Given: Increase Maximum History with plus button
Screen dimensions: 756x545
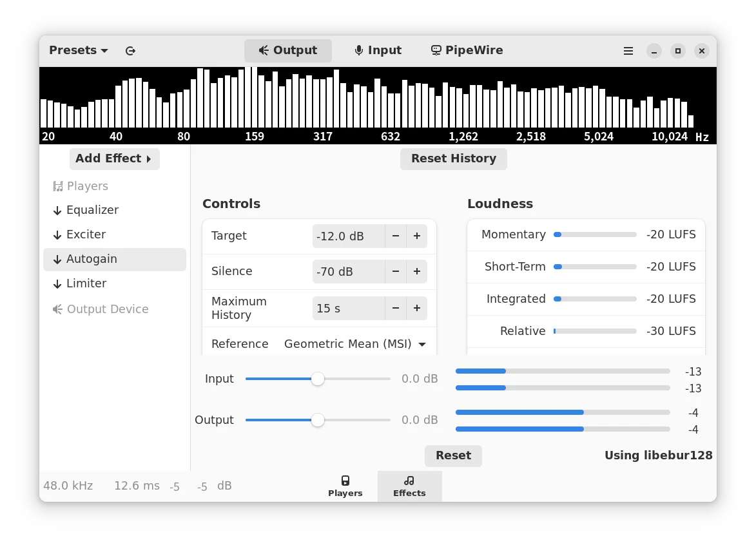Looking at the screenshot, I should (x=417, y=309).
